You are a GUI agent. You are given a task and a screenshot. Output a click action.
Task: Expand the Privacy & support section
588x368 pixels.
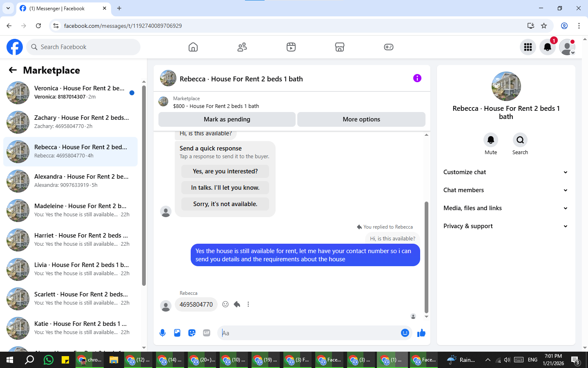coord(506,226)
